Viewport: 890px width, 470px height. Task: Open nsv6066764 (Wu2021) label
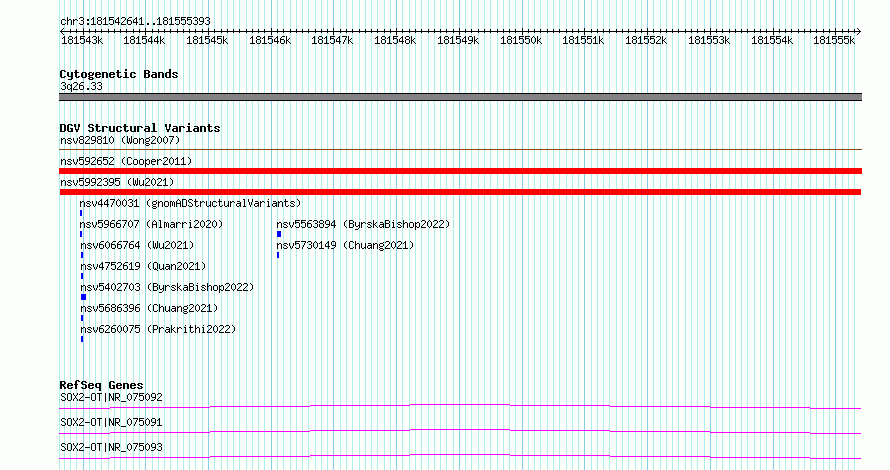point(137,245)
